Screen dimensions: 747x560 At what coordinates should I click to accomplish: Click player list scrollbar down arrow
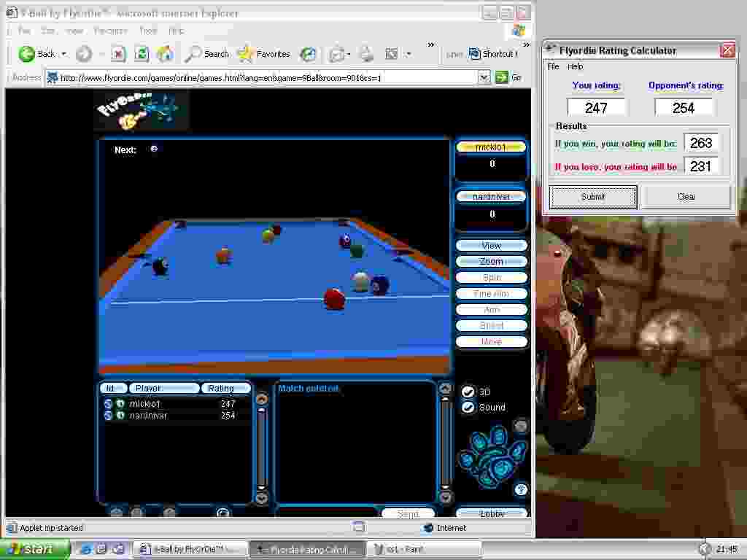point(262,498)
